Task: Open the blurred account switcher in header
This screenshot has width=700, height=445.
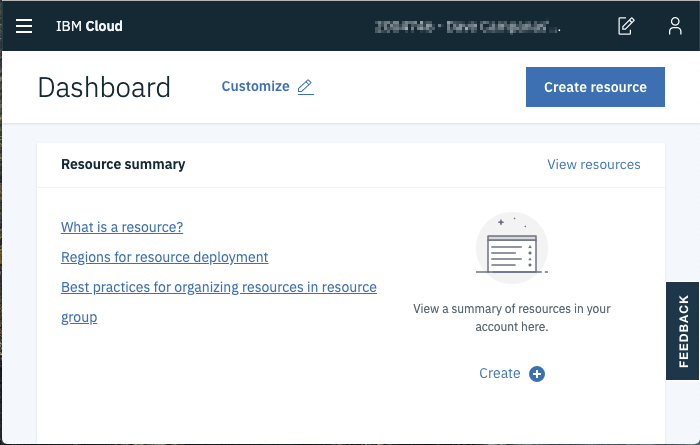Action: pos(467,27)
